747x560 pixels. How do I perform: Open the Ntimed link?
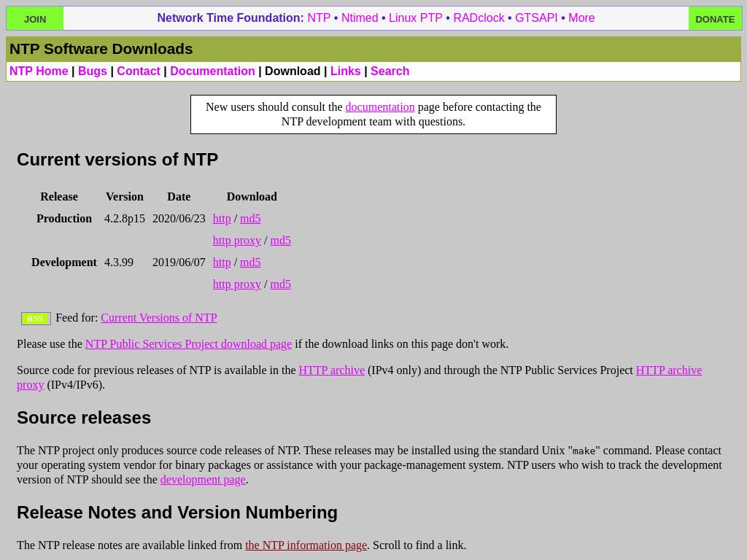(360, 18)
